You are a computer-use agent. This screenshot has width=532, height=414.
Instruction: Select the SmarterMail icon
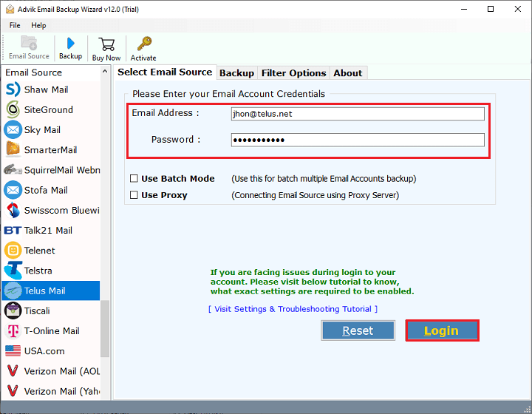point(13,149)
